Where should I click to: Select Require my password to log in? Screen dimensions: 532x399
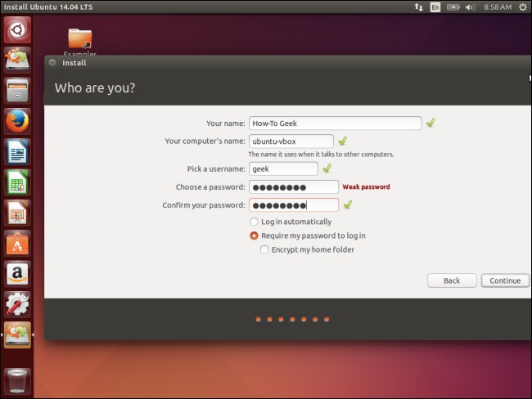[308, 235]
